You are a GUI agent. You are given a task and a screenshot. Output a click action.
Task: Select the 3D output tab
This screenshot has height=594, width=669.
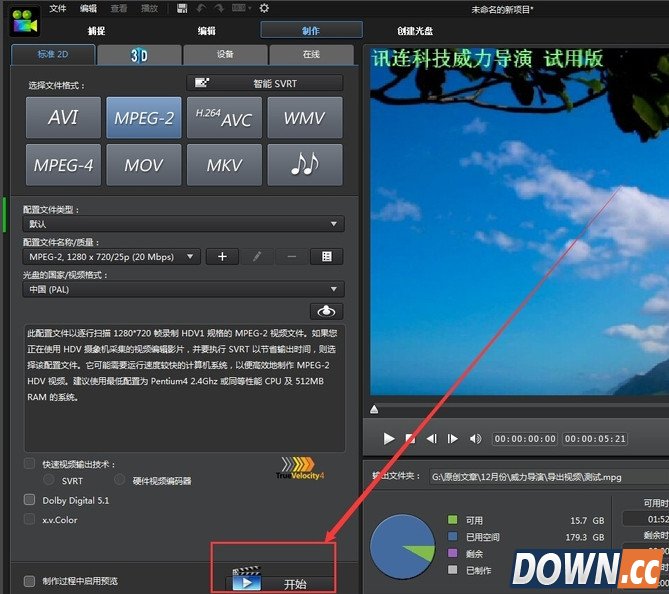click(x=139, y=55)
